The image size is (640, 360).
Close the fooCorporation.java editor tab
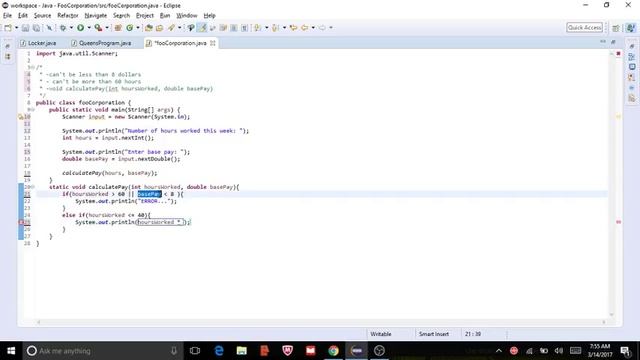[x=213, y=43]
